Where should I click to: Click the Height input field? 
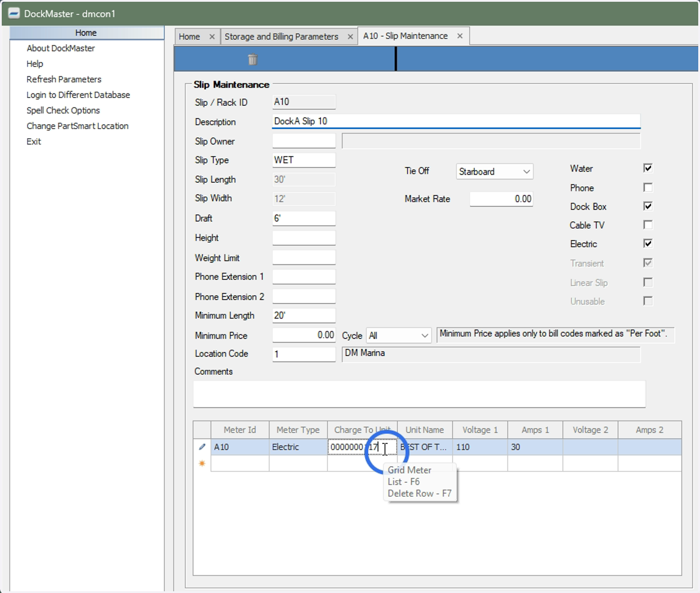tap(304, 238)
